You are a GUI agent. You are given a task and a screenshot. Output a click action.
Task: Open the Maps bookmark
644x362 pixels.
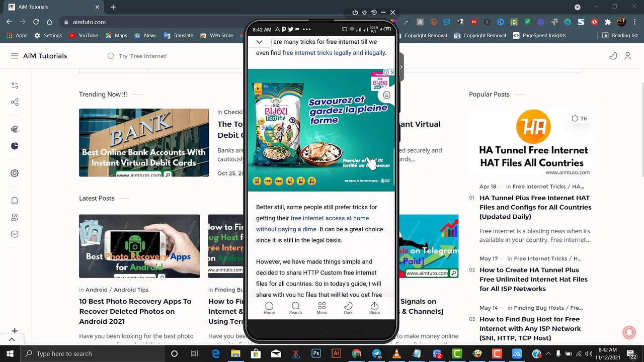tap(116, 36)
